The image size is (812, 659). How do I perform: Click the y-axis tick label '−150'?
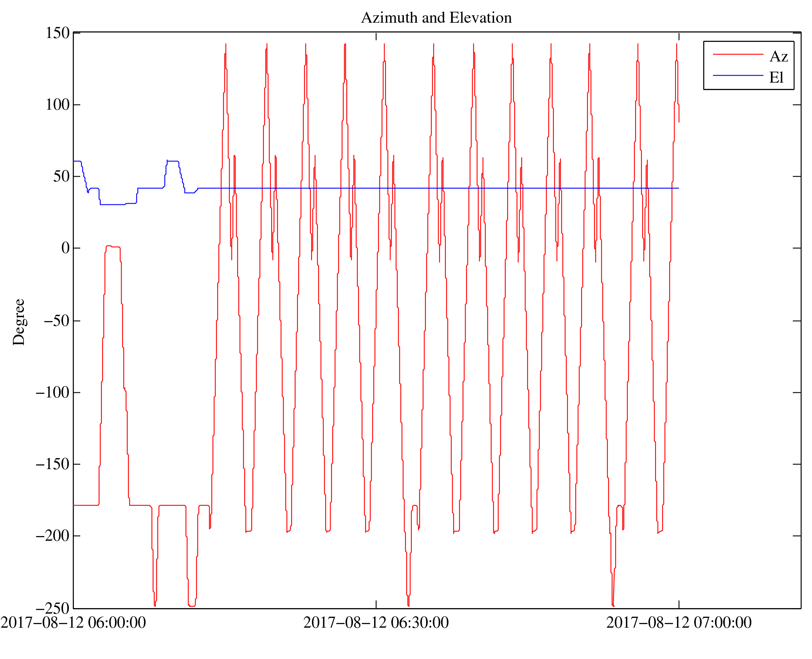pos(53,464)
